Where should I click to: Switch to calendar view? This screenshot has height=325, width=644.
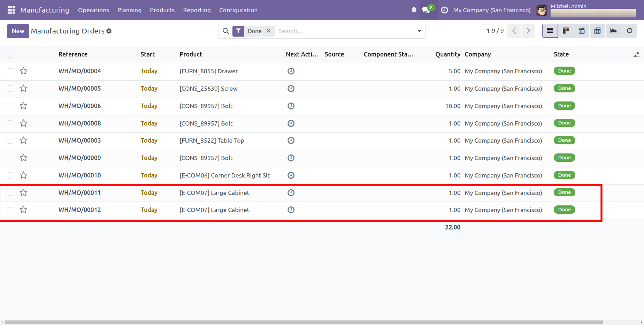582,31
